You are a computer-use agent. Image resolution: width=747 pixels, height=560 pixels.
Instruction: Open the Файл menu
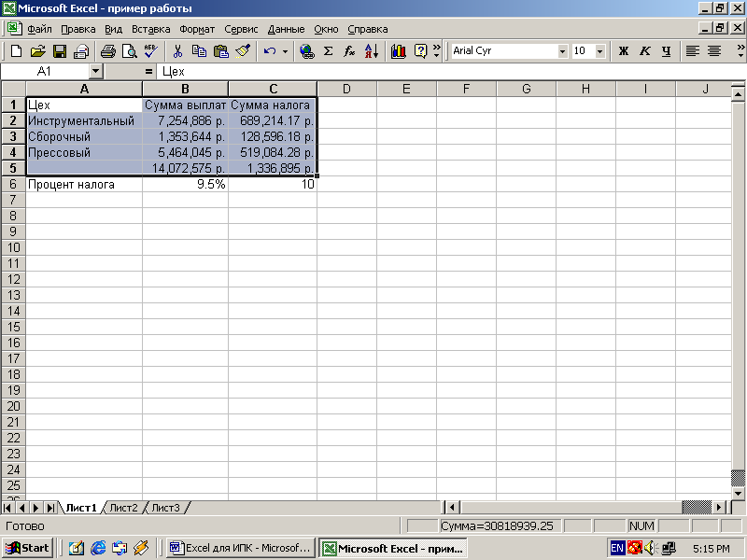coord(39,29)
